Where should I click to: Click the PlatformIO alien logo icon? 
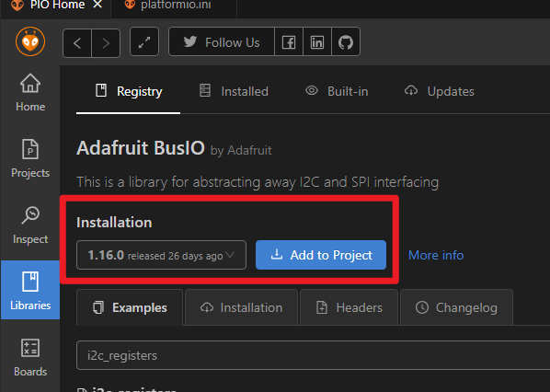[30, 41]
